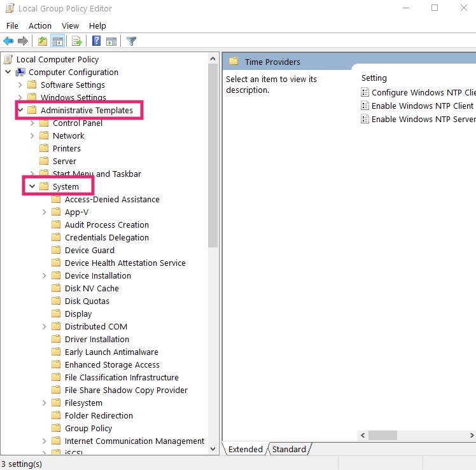Screen dimensions: 476x470
Task: Open the File menu
Action: (x=12, y=26)
